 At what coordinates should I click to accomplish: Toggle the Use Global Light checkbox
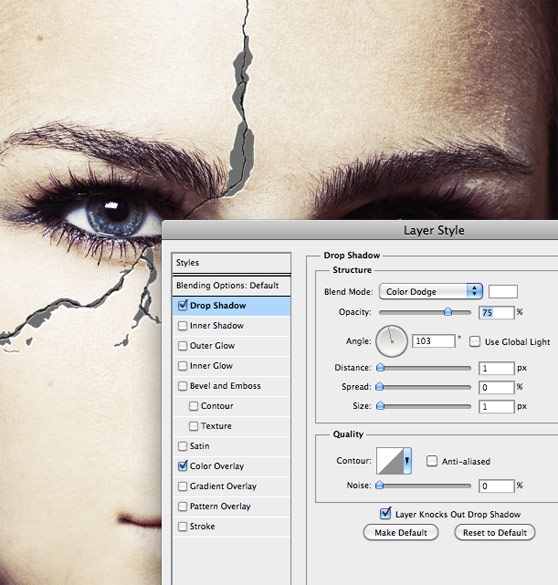pos(474,341)
